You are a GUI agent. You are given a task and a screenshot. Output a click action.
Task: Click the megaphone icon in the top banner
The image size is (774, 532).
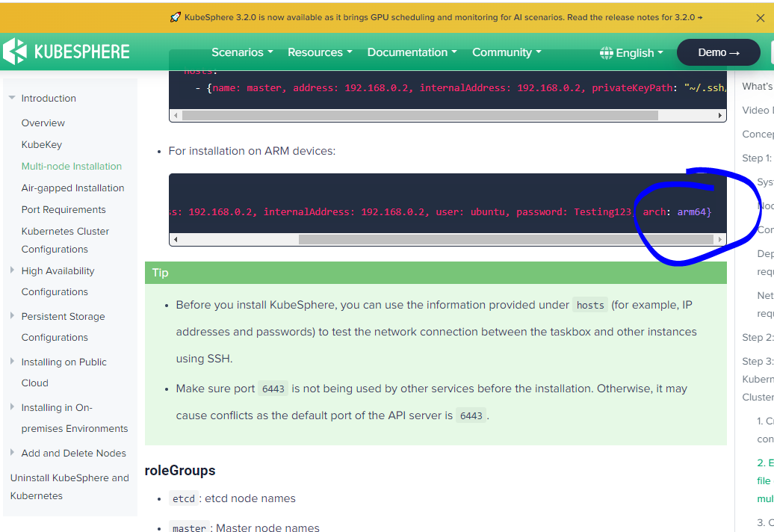click(176, 16)
